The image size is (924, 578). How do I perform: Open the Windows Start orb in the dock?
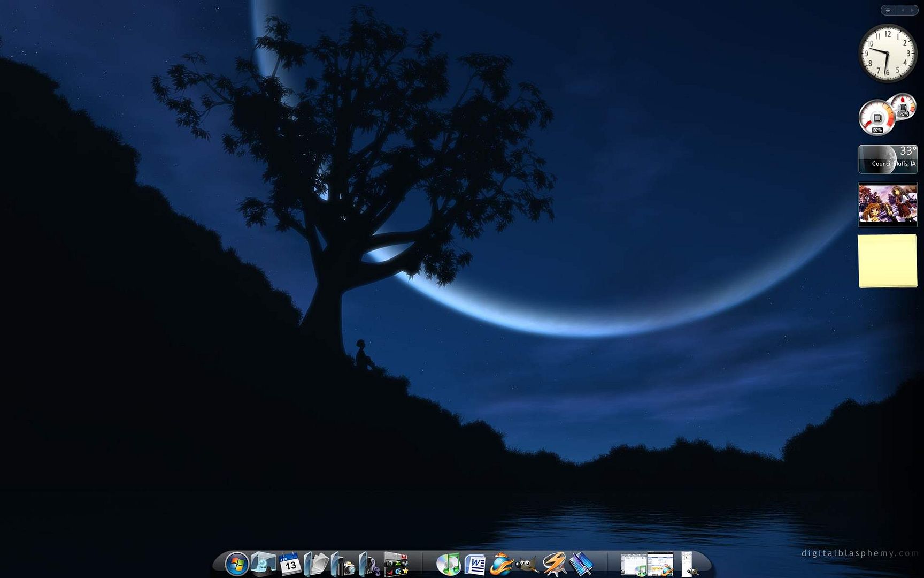tap(237, 564)
